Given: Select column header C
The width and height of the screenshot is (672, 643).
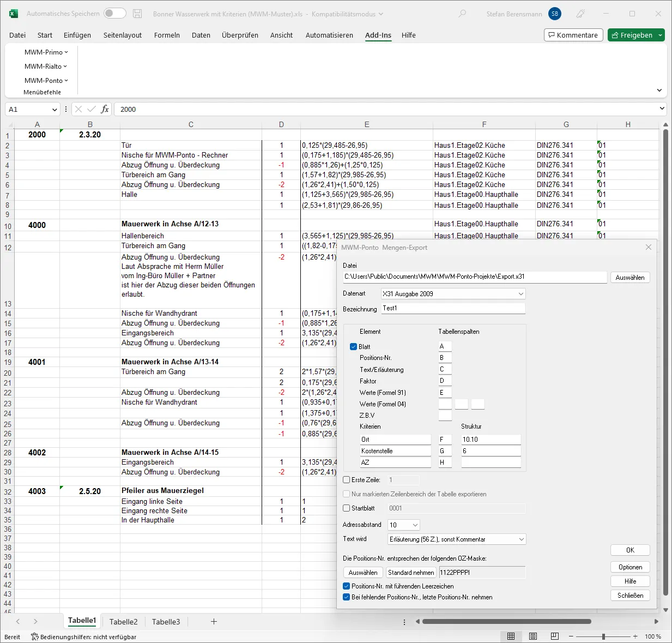Looking at the screenshot, I should click(x=191, y=124).
